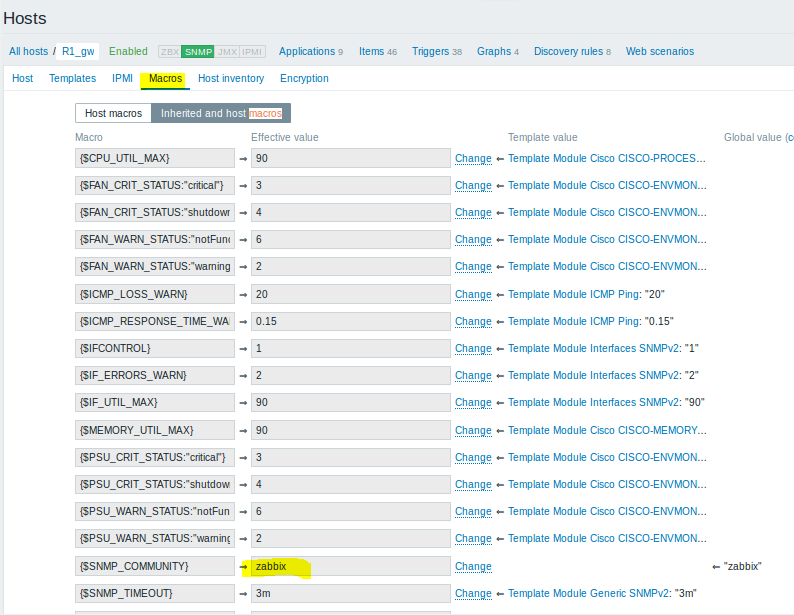Open Triggers list for host
Image resolution: width=794 pixels, height=615 pixels.
[x=430, y=51]
